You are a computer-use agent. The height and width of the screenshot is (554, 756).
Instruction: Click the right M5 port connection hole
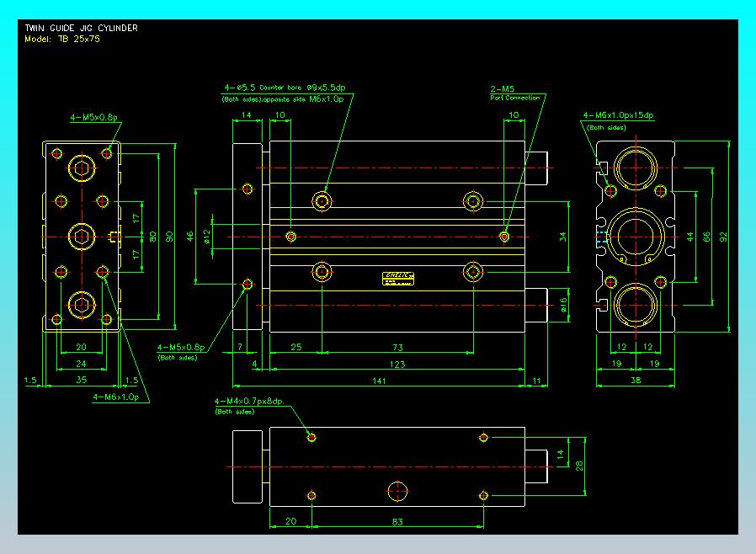click(503, 237)
